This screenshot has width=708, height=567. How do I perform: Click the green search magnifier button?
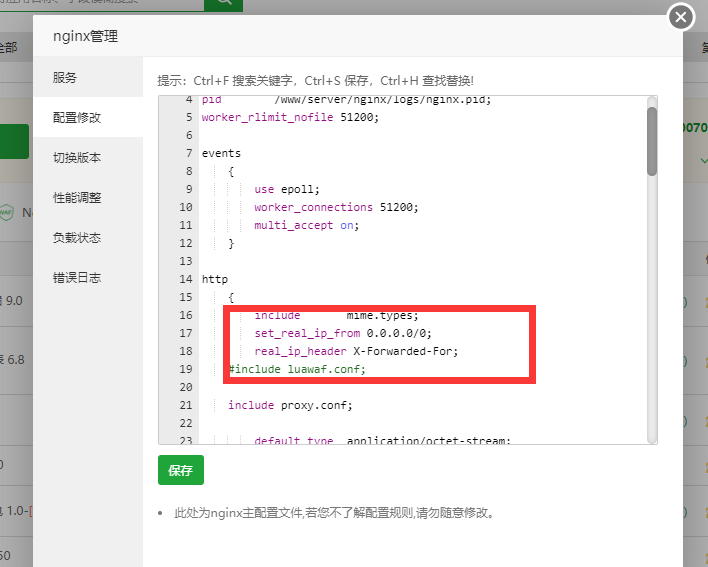223,3
